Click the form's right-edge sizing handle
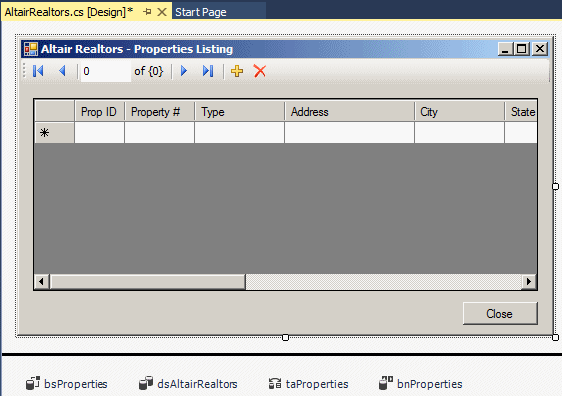562x396 pixels. point(555,186)
